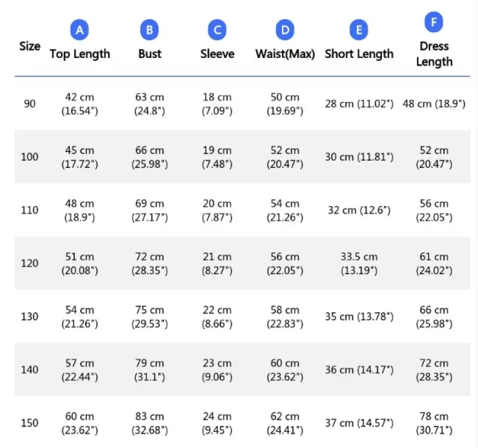Click the blue circle D icon

(285, 30)
